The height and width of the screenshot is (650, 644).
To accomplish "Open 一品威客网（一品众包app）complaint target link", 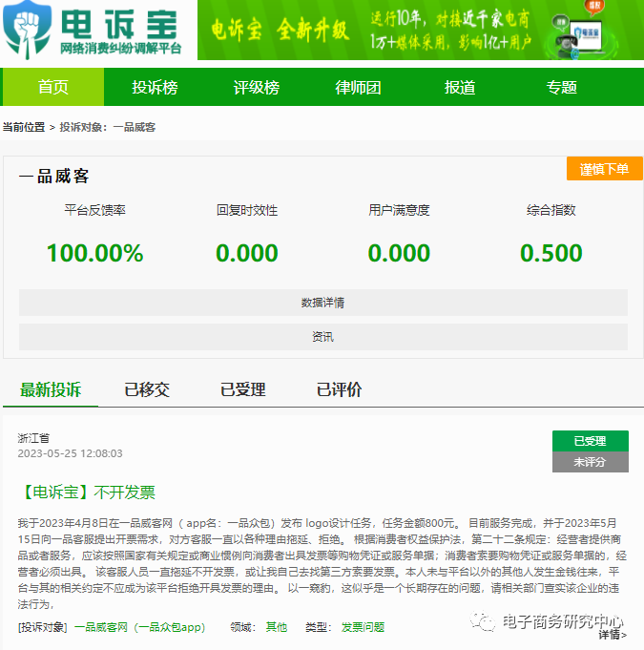I will (140, 627).
